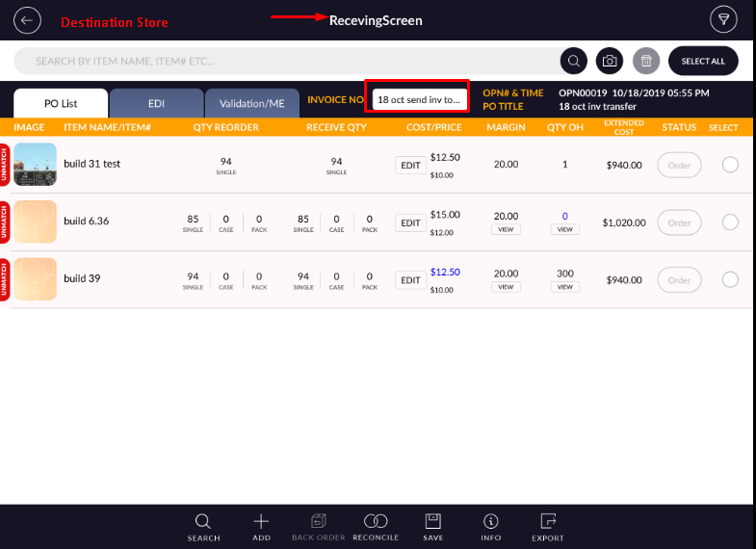The height and width of the screenshot is (549, 756).
Task: Select the build 31 test row
Action: (730, 165)
